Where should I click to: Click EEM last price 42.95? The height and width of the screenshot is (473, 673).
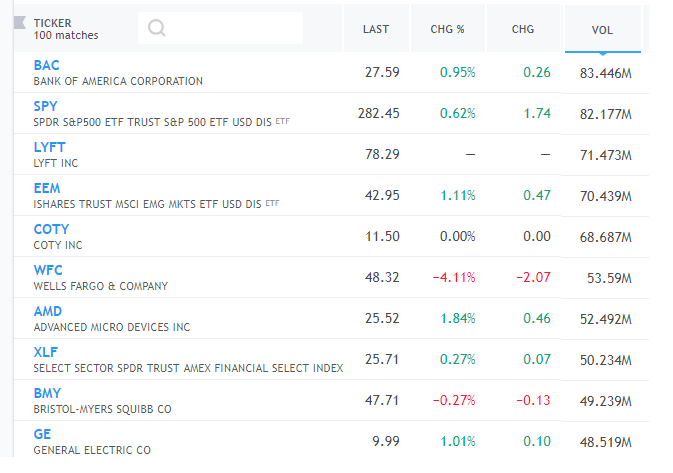(382, 195)
